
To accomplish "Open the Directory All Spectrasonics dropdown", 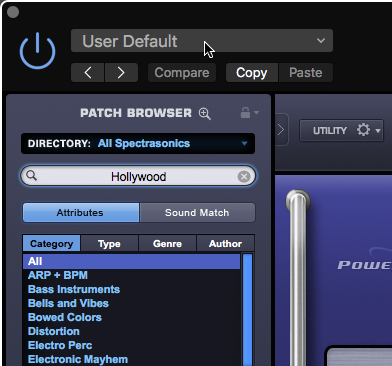I will 138,144.
